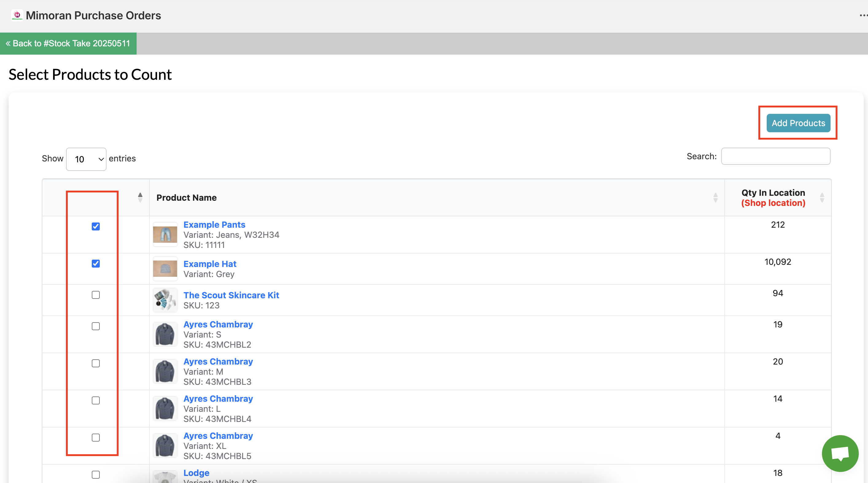Click Select Products to Count heading

point(90,75)
